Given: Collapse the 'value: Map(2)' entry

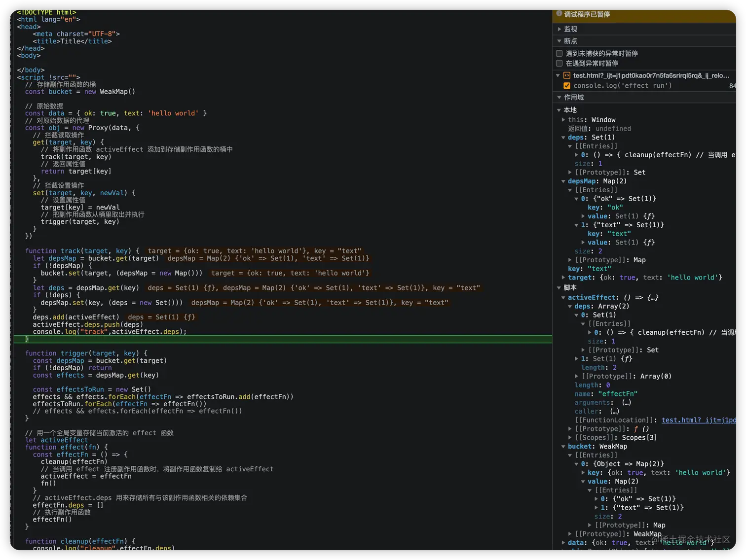Looking at the screenshot, I should [x=583, y=482].
